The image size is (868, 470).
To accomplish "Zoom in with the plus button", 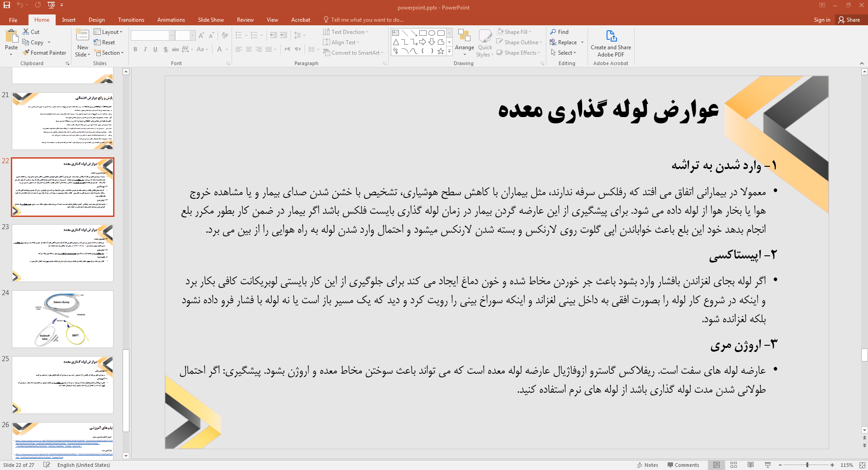I will (x=832, y=465).
